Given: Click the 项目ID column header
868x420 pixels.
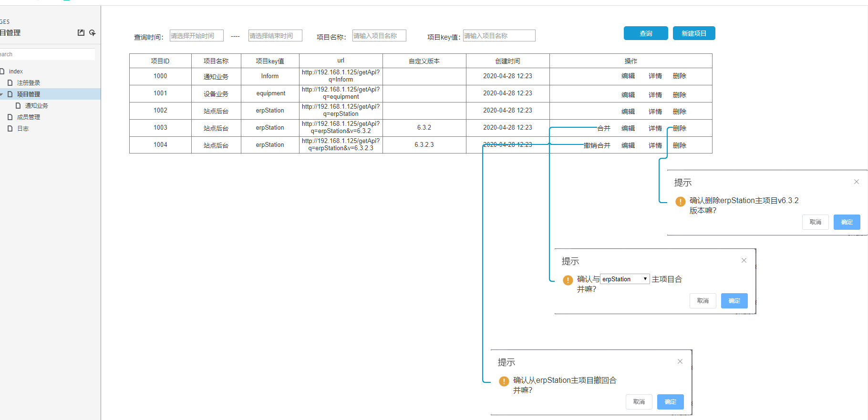Looking at the screenshot, I should 160,61.
